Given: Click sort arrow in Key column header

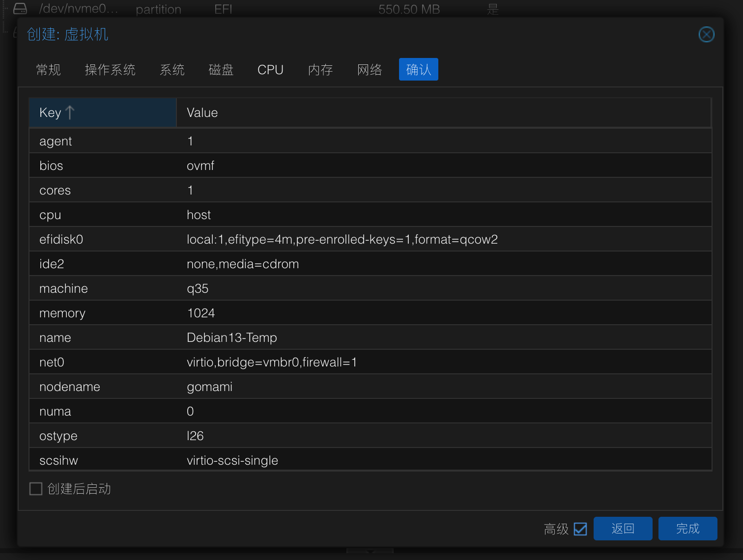Looking at the screenshot, I should [x=70, y=112].
